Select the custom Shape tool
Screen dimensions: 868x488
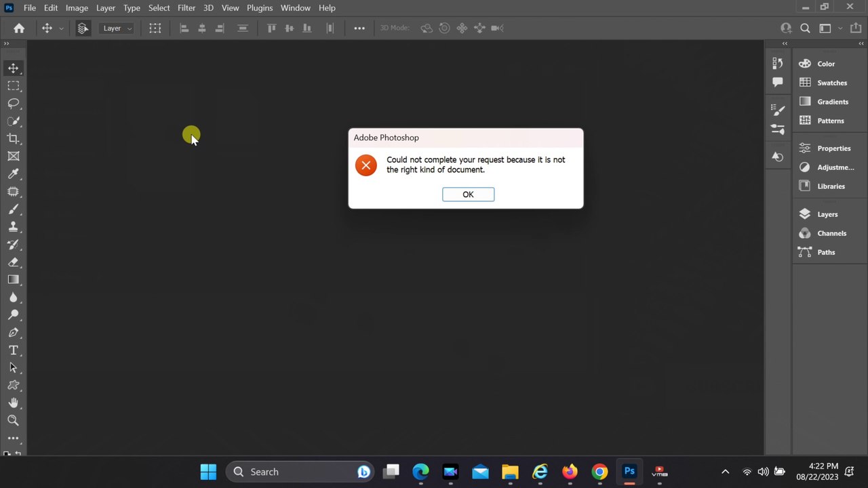click(x=13, y=385)
